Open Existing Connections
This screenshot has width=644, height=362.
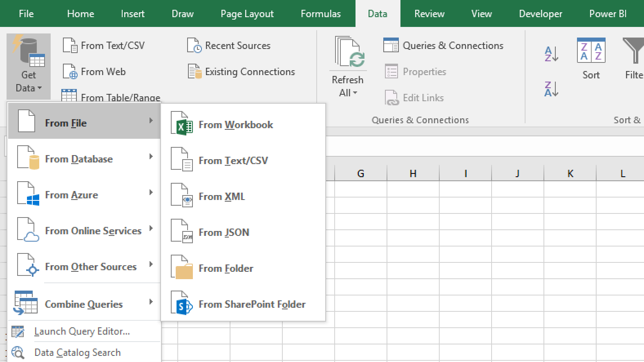tap(241, 72)
